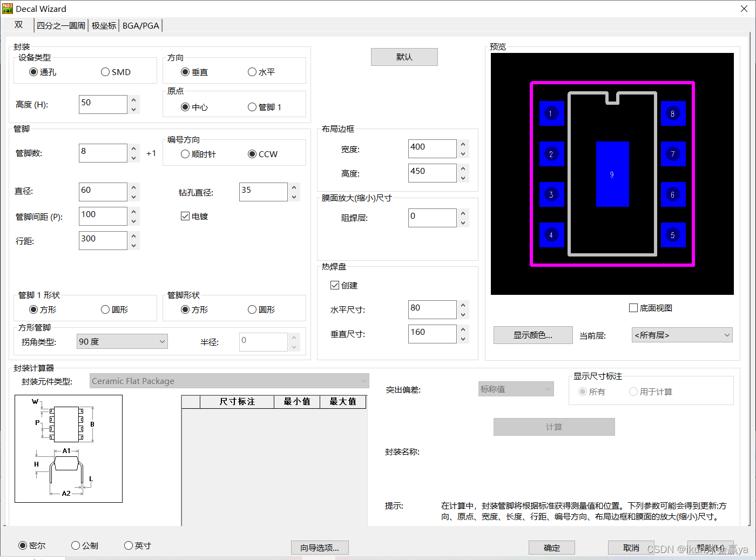Expand the 封装元件类型 combo box

tap(229, 380)
